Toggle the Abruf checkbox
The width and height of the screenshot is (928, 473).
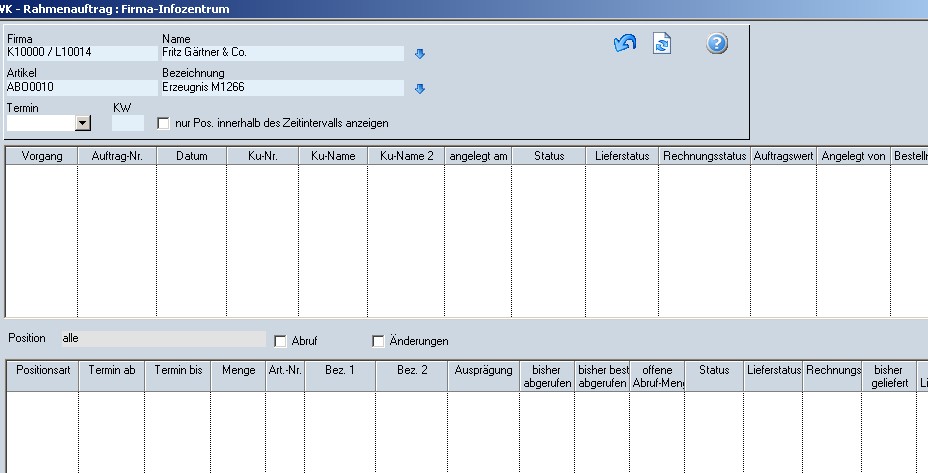[281, 341]
